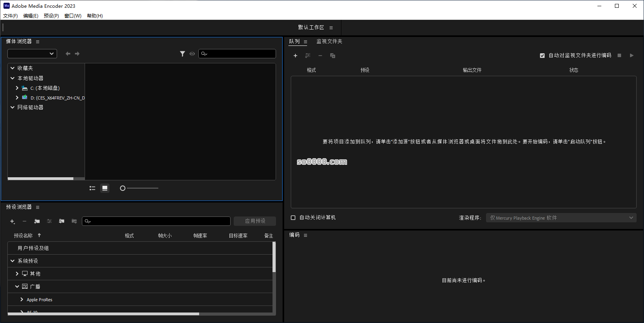Screen dimensions: 644x323
Task: Expand the D: drive node
Action: coord(17,98)
